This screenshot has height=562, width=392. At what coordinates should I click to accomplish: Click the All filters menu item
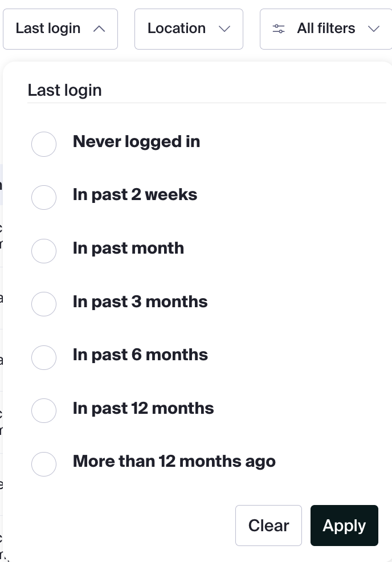(326, 28)
